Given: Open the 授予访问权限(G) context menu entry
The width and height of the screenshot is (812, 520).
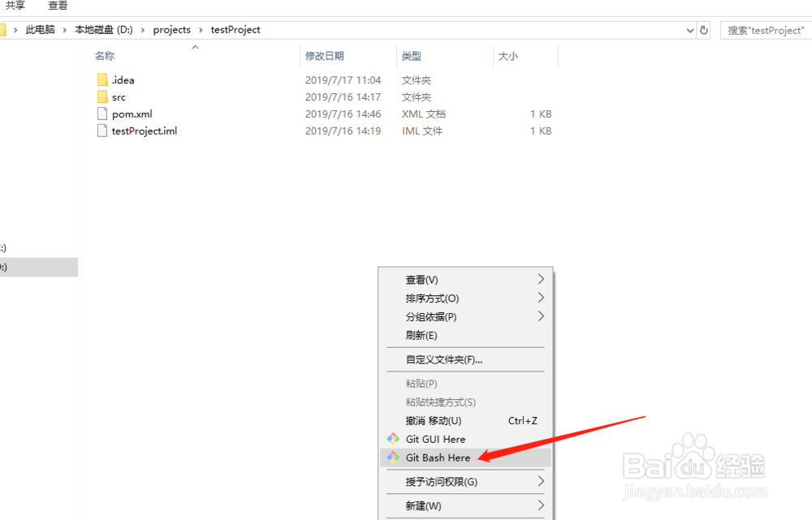Looking at the screenshot, I should [x=465, y=482].
